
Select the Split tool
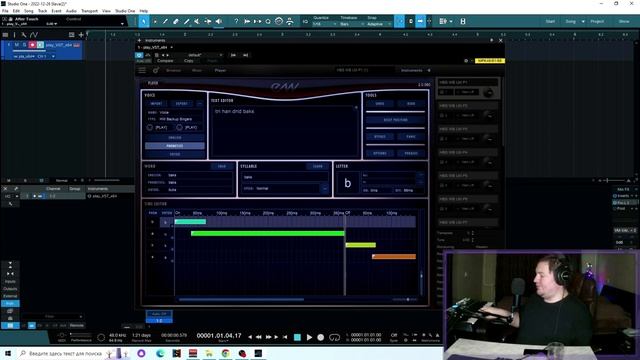[165, 21]
